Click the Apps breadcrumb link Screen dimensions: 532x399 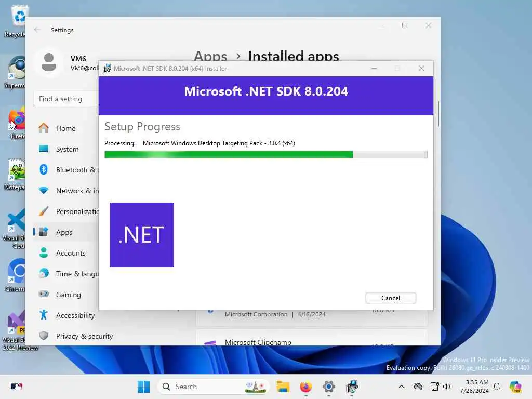210,56
